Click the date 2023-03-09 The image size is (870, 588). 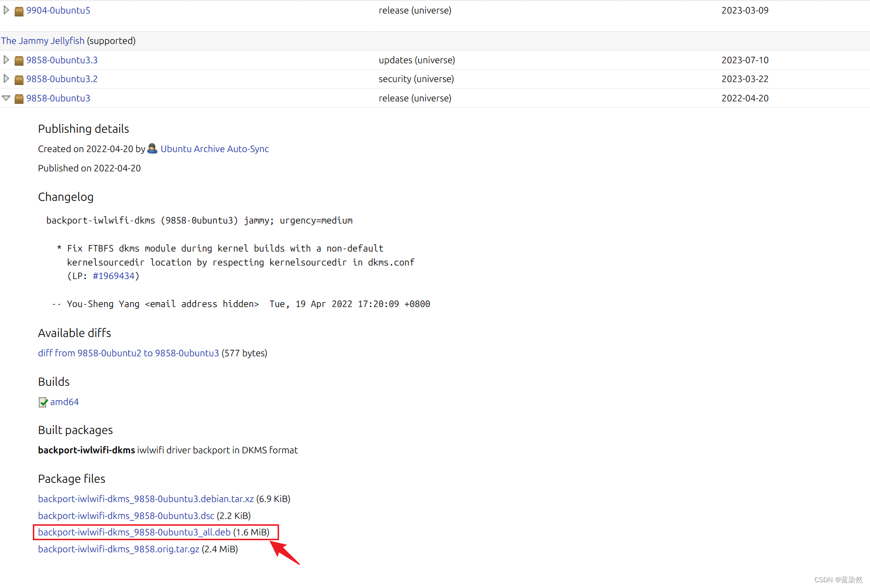point(745,10)
